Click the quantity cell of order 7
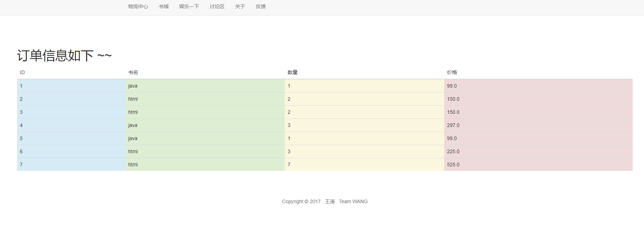The width and height of the screenshot is (644, 228). [x=289, y=165]
